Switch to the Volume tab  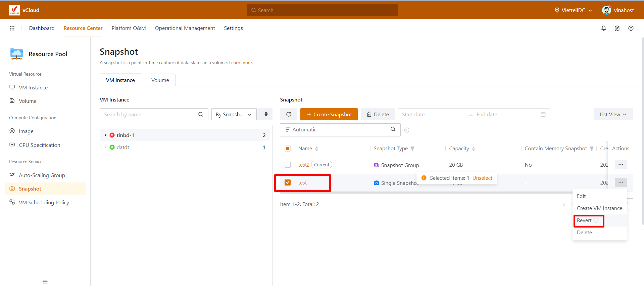160,80
